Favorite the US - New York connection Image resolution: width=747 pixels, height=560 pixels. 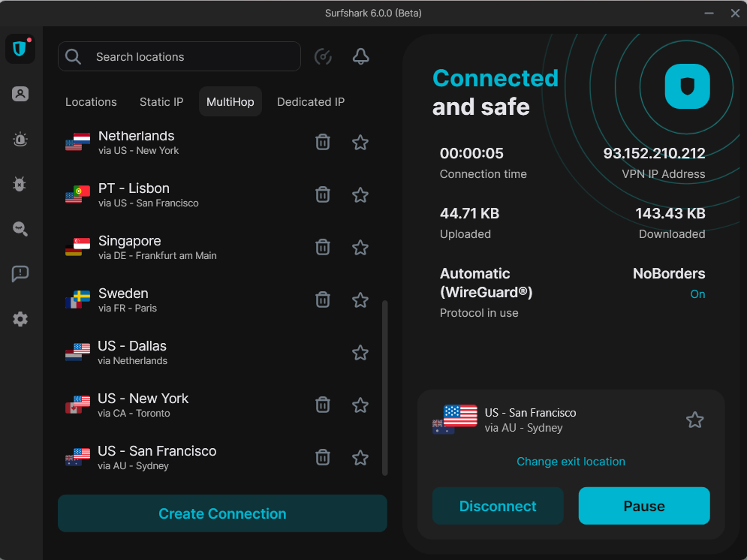[360, 405]
